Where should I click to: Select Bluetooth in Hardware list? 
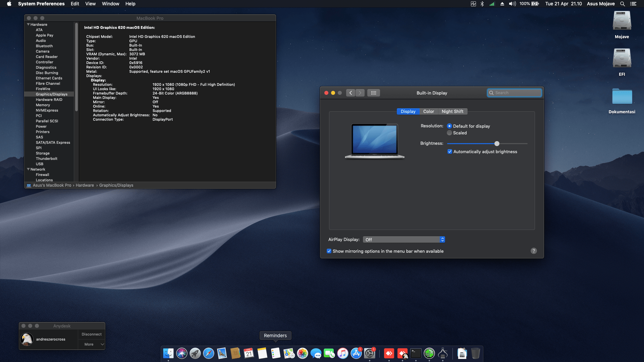(x=44, y=46)
